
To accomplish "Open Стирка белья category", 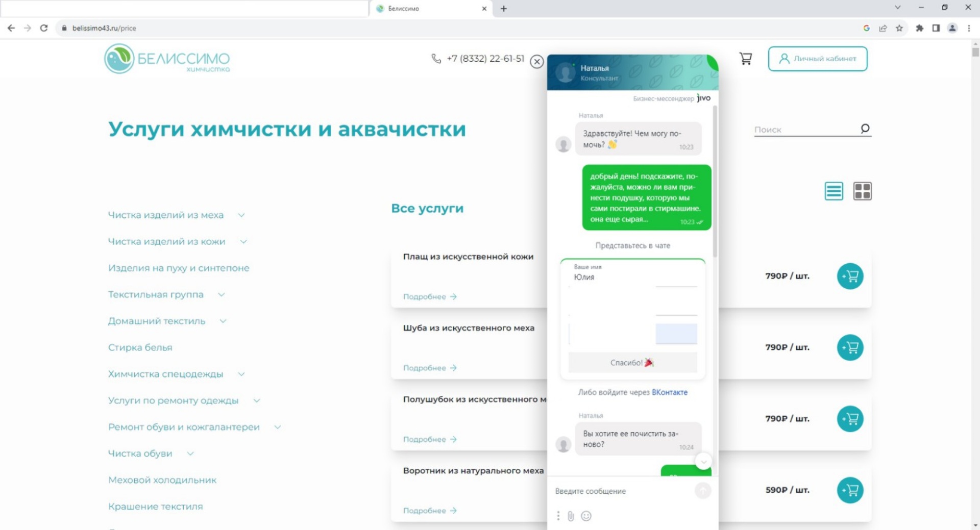I will point(140,348).
